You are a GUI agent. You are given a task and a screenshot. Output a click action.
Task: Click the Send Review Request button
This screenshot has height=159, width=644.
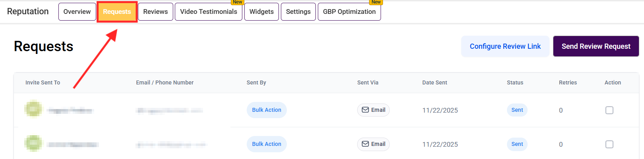coord(596,46)
